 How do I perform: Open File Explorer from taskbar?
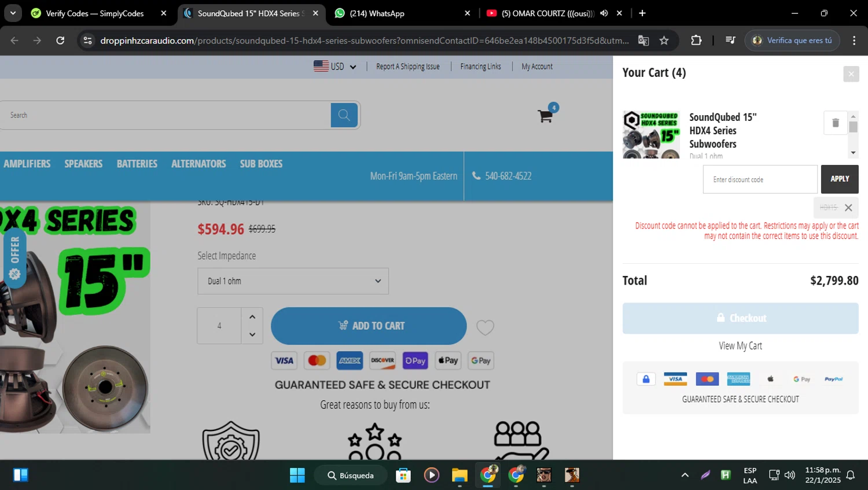click(460, 476)
